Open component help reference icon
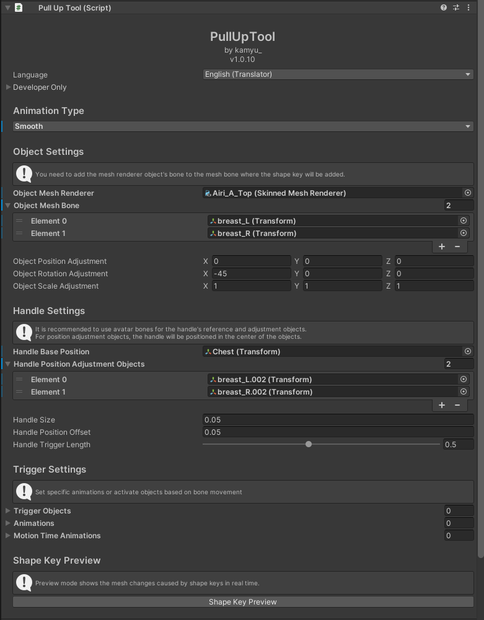Screen dimensions: 484x620 444,8
